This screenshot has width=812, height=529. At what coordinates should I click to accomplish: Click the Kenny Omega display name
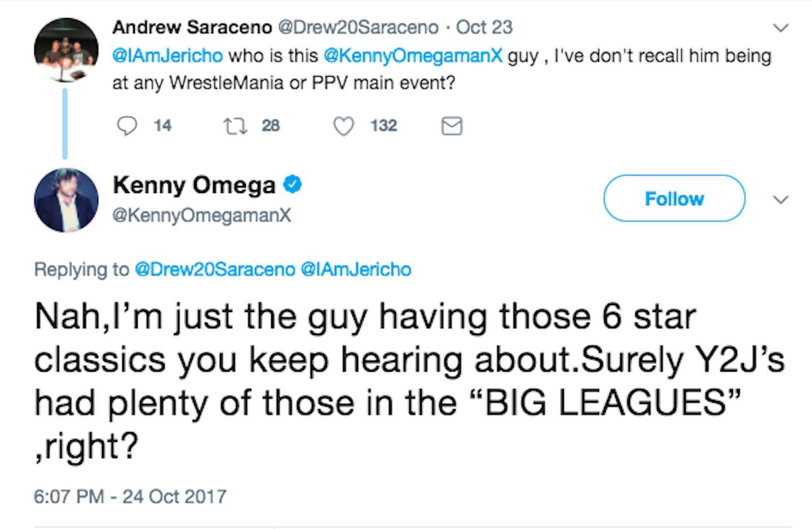pyautogui.click(x=194, y=185)
